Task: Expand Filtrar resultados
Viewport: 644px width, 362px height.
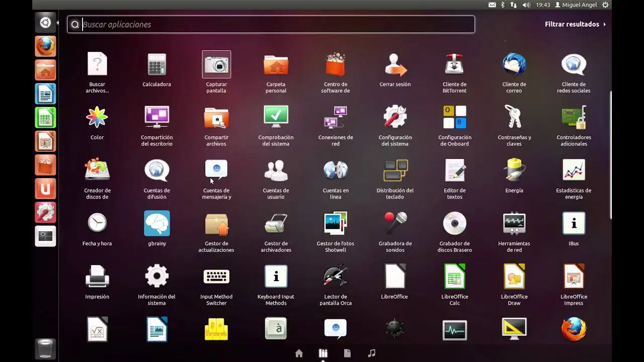Action: [x=575, y=24]
